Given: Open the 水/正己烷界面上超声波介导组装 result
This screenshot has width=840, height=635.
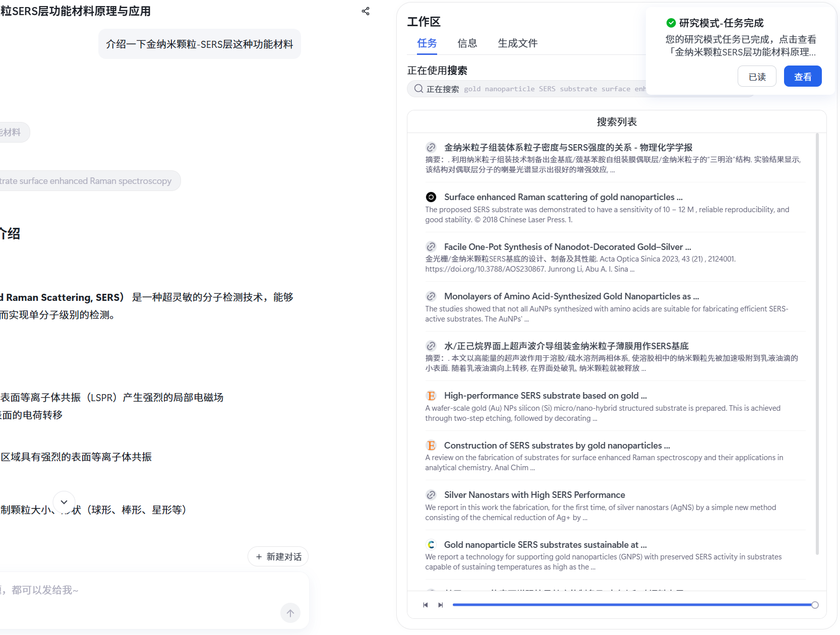Looking at the screenshot, I should [566, 346].
